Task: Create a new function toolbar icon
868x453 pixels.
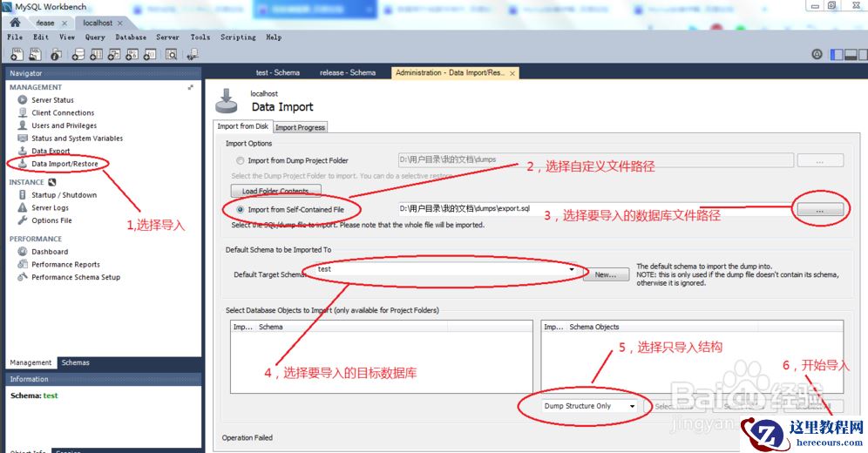Action: click(150, 54)
